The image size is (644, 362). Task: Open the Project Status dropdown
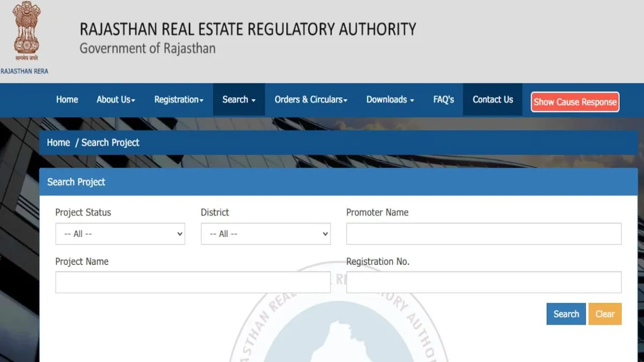[x=120, y=234]
